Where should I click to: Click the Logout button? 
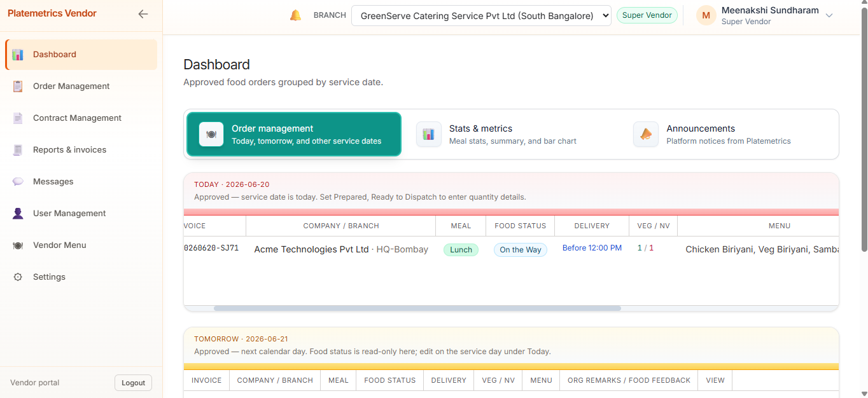tap(133, 383)
